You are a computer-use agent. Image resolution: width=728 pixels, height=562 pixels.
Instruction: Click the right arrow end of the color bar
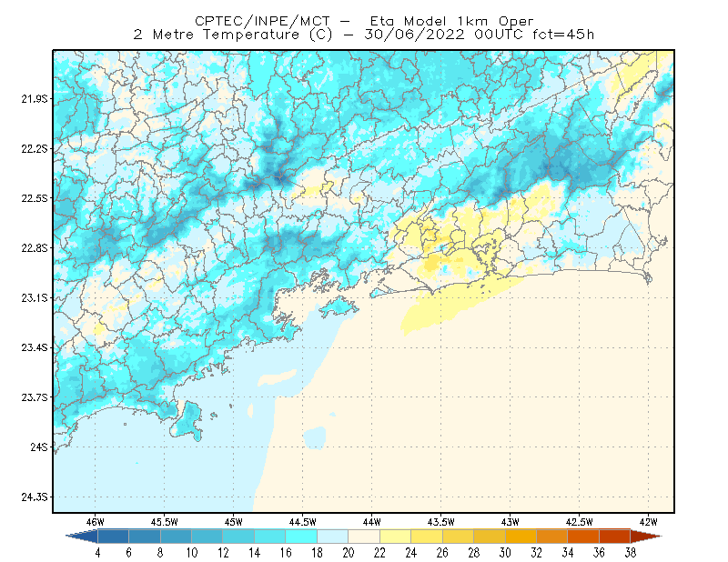(x=646, y=537)
